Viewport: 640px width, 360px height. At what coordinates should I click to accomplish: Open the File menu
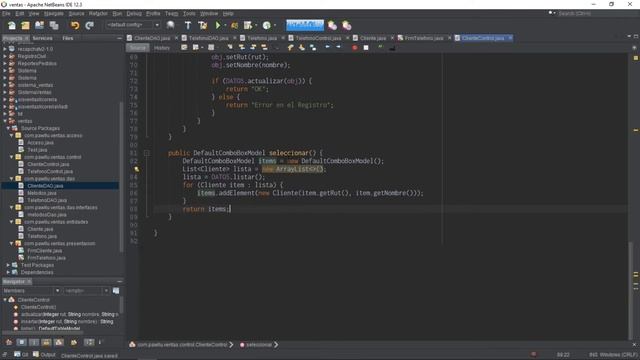(x=6, y=13)
